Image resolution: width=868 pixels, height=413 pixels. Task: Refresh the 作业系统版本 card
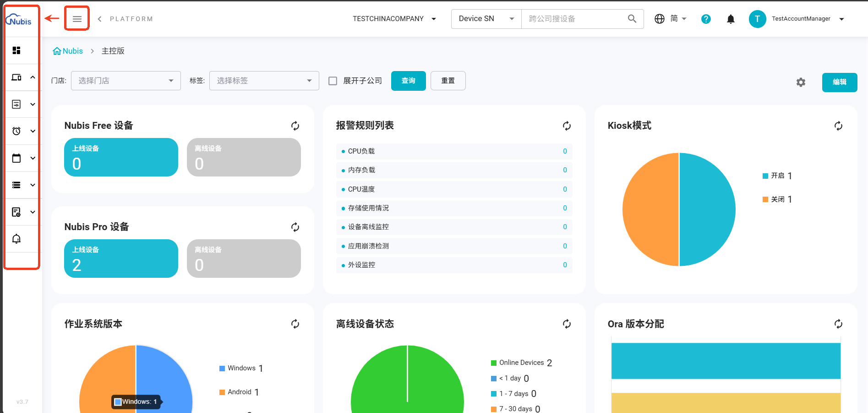coord(295,324)
